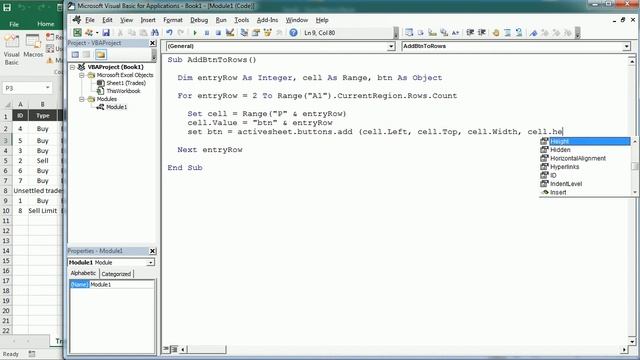Choose Hidden from autocomplete list
Screen dimensions: 640x360
pyautogui.click(x=585, y=150)
